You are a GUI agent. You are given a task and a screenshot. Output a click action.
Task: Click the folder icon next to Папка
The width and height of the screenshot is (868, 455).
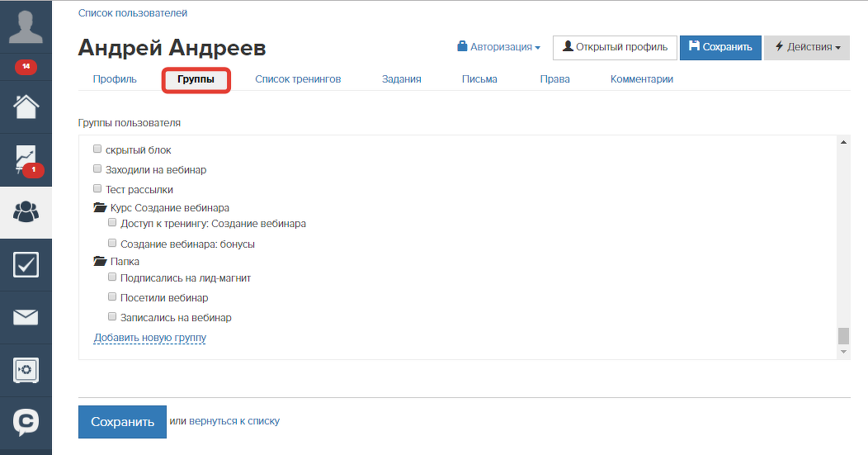(100, 261)
